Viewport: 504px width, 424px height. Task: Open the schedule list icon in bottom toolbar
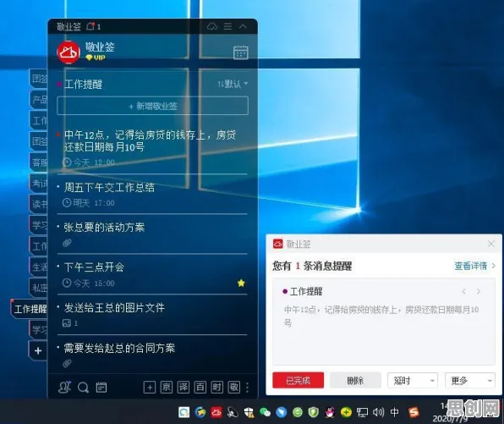(101, 388)
